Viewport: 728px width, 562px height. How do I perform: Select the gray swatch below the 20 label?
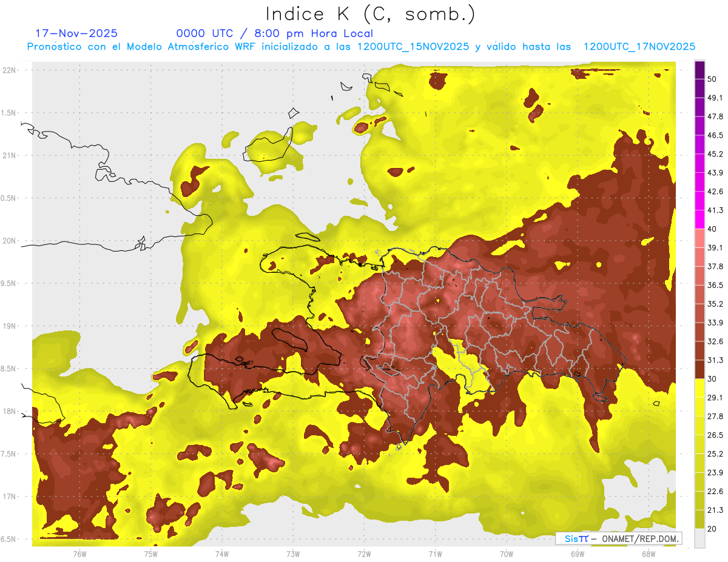(699, 538)
